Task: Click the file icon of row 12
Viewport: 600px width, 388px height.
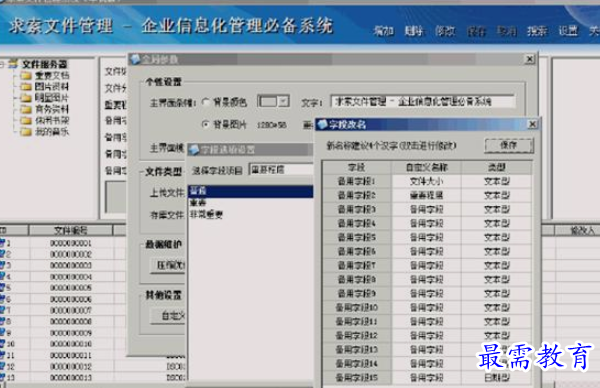Action: 3,366
